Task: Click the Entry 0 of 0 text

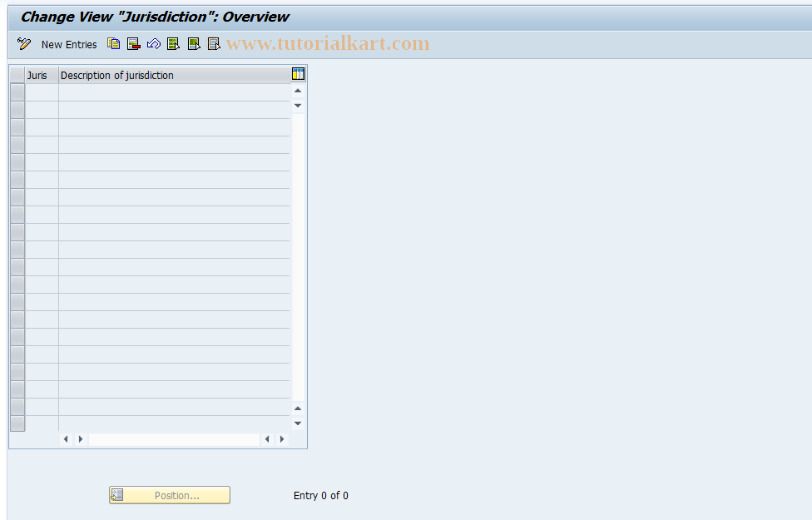Action: (x=320, y=496)
